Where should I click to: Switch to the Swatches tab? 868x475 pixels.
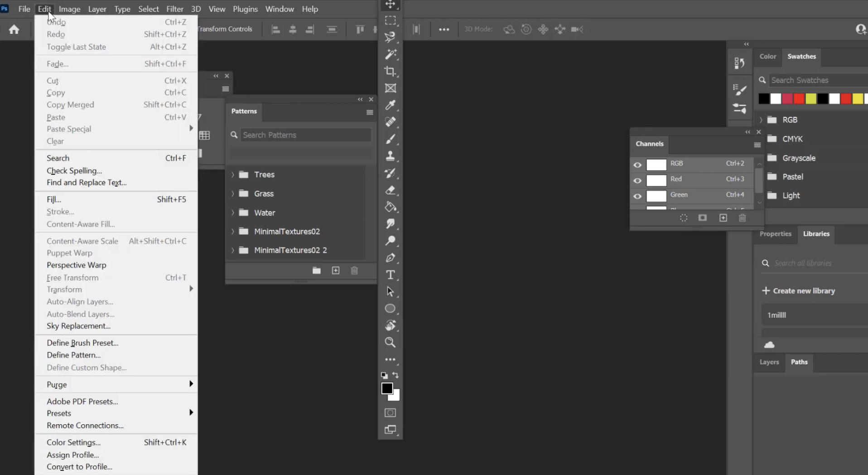point(801,56)
